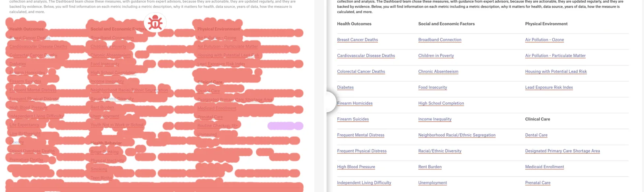
Task: Open the Physical Inactivity link
Action: 107,161
